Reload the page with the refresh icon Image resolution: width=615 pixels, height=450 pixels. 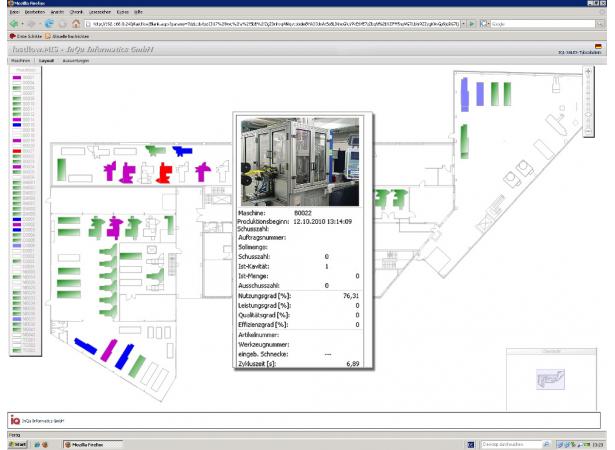pos(47,22)
